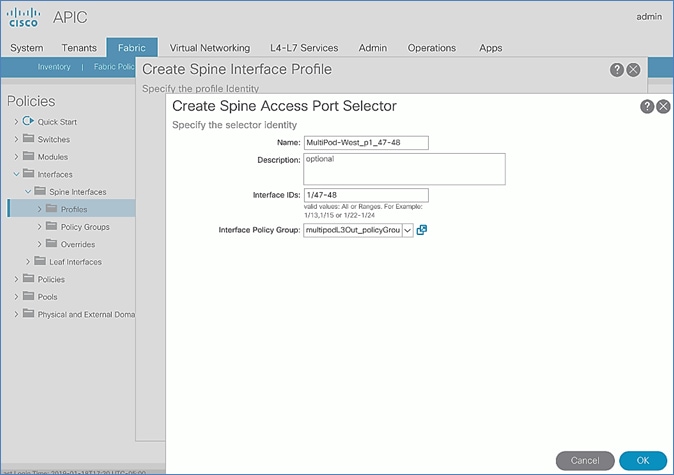Expand the Switches node
674x475 pixels.
click(x=16, y=139)
